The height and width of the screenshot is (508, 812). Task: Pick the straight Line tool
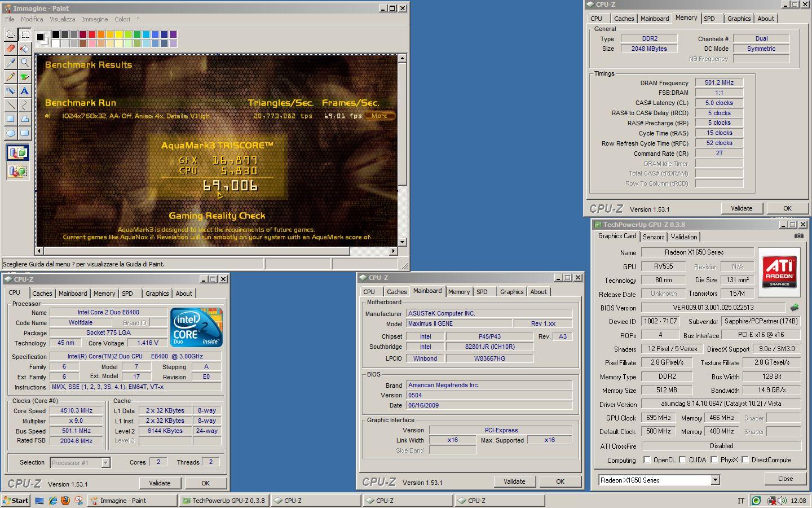[11, 105]
